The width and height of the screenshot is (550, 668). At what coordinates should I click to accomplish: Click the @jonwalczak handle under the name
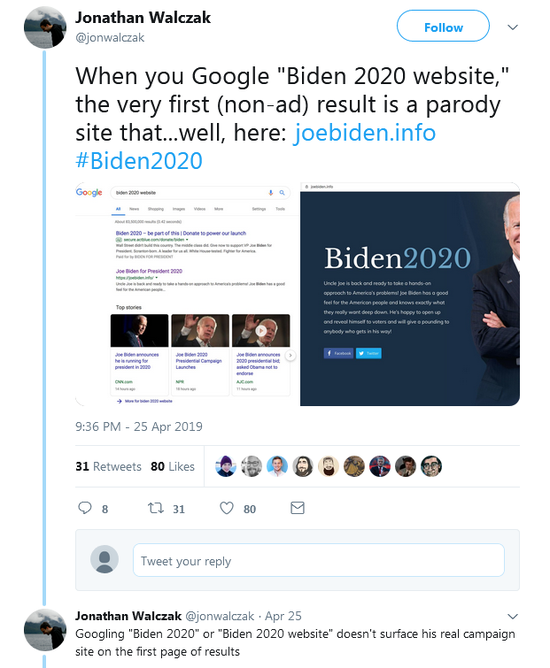click(x=110, y=37)
